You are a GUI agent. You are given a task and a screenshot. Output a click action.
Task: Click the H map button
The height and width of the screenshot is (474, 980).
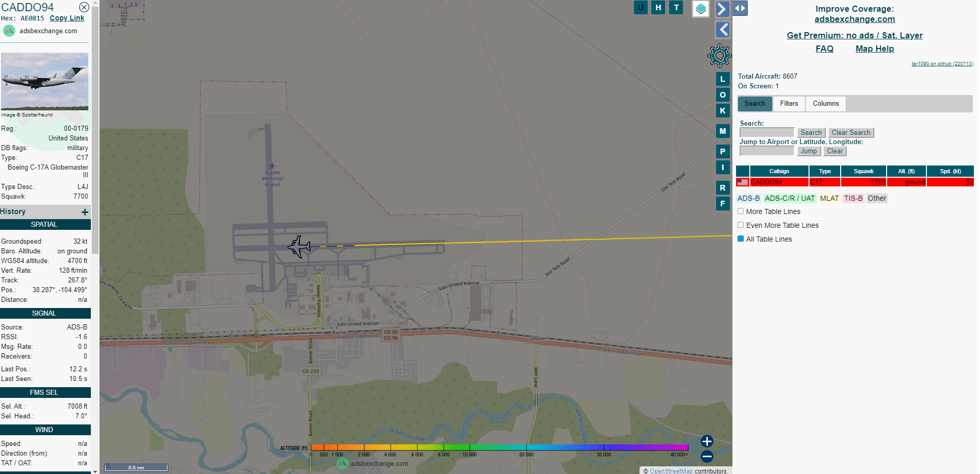coord(658,7)
